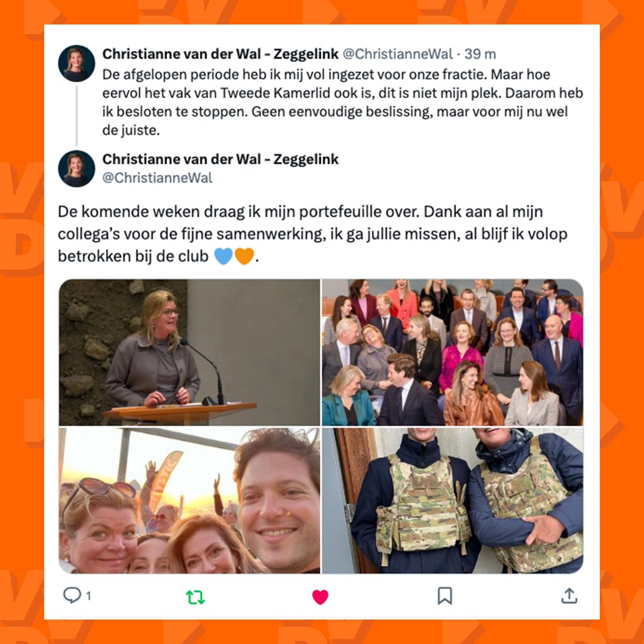Click the first tweet text about stopping
644x644 pixels.
342,103
